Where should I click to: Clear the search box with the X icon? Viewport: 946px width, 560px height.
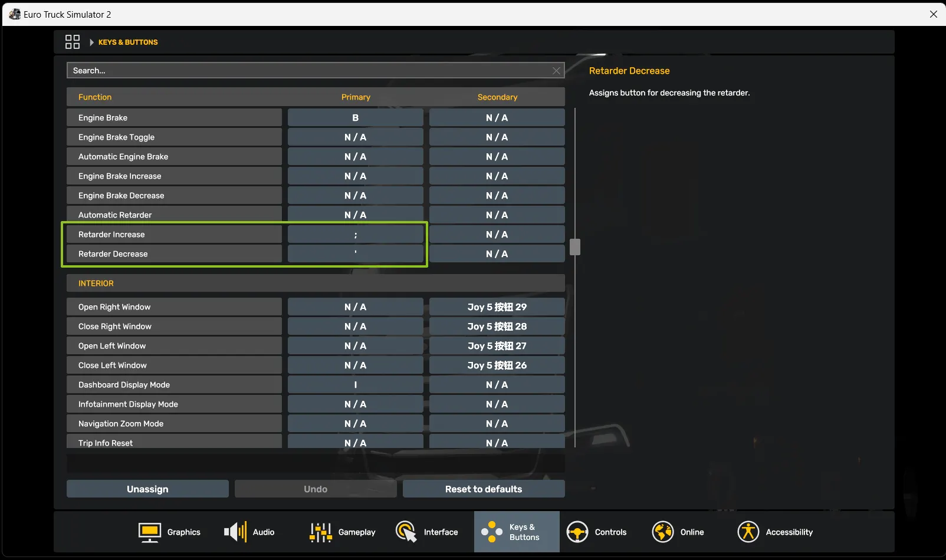pos(556,71)
